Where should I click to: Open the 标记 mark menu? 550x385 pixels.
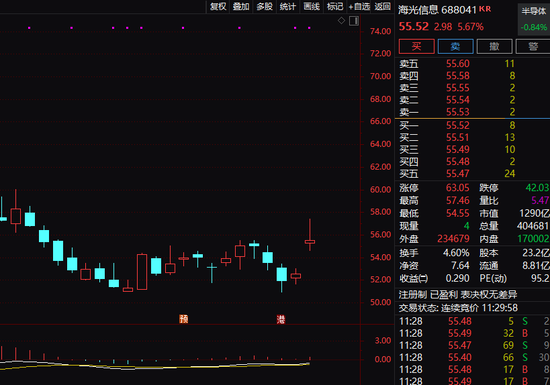(335, 6)
